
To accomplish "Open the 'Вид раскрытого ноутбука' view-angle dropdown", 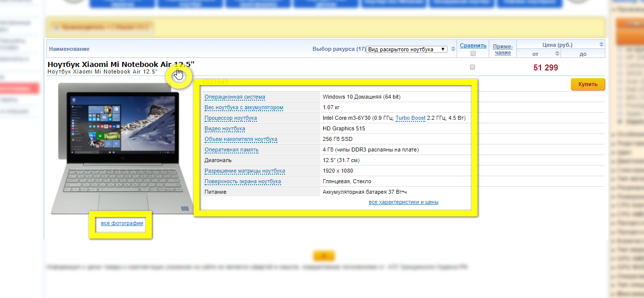I will (x=407, y=49).
